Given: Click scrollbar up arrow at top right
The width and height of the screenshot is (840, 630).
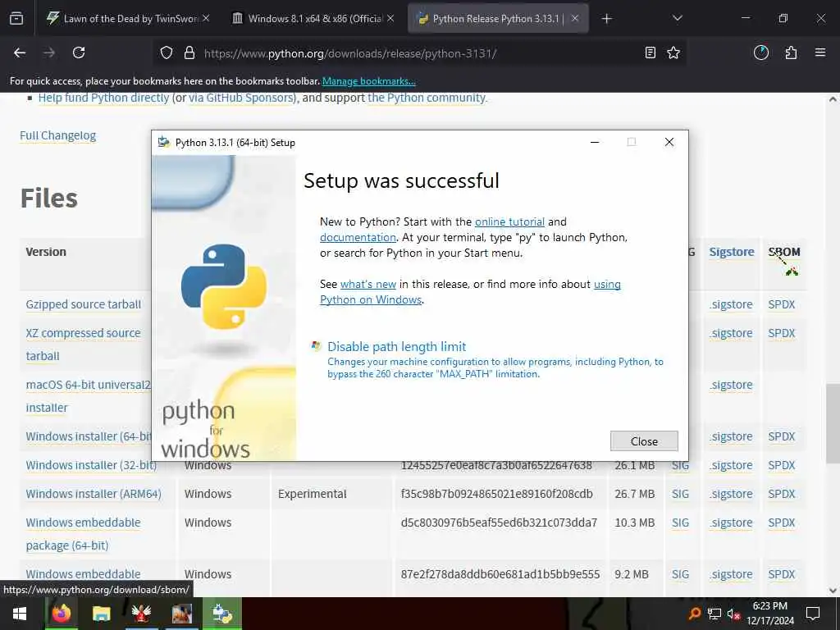Looking at the screenshot, I should (x=833, y=99).
